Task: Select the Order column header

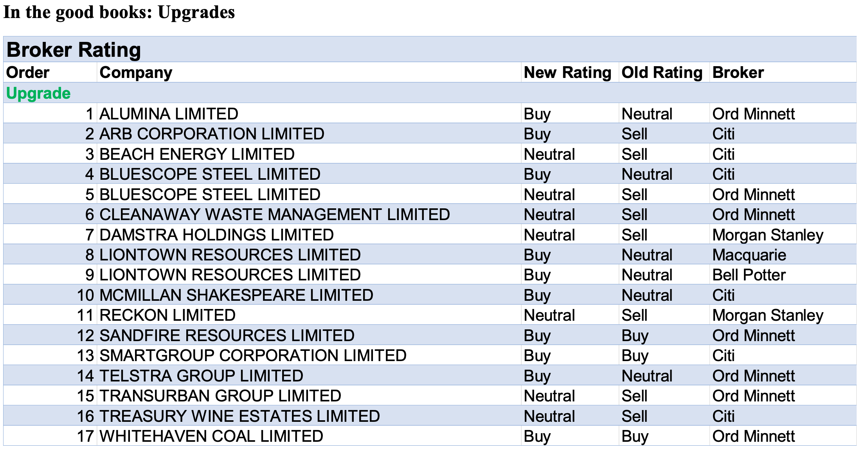Action: click(28, 72)
